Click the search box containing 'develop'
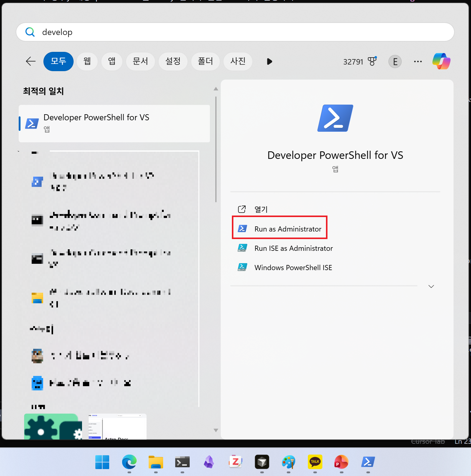The height and width of the screenshot is (476, 471). [x=235, y=32]
